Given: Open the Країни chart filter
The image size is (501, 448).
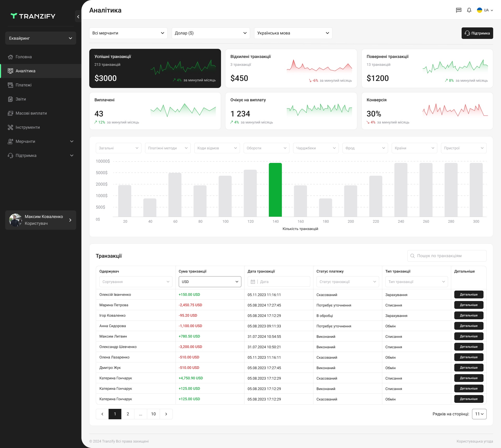Looking at the screenshot, I should [x=414, y=148].
